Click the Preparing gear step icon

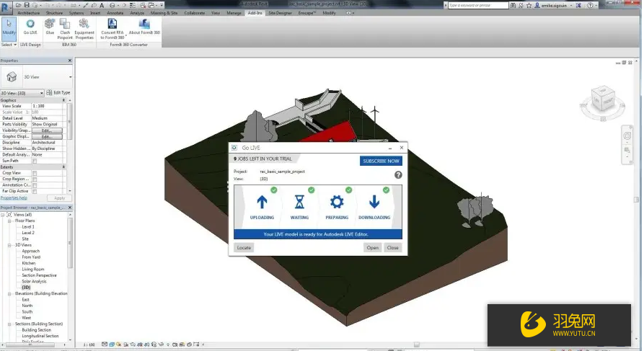click(337, 202)
